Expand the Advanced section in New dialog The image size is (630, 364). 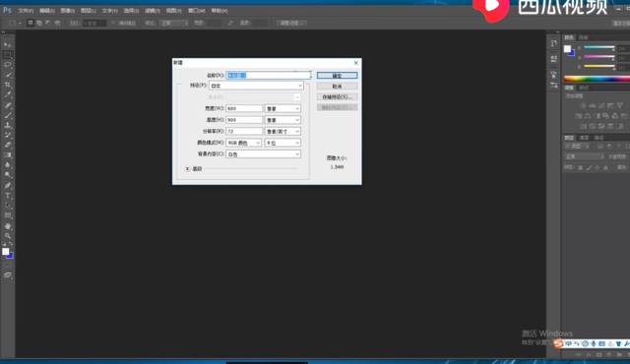click(187, 169)
